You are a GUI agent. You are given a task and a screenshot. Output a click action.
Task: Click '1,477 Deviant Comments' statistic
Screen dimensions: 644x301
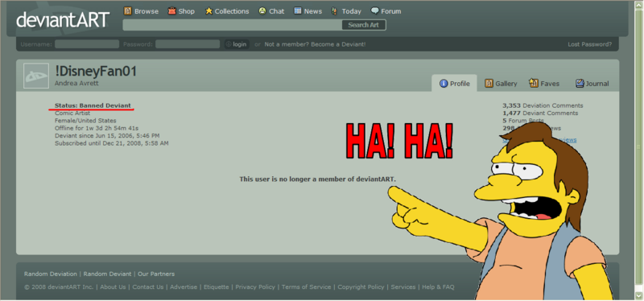[540, 113]
